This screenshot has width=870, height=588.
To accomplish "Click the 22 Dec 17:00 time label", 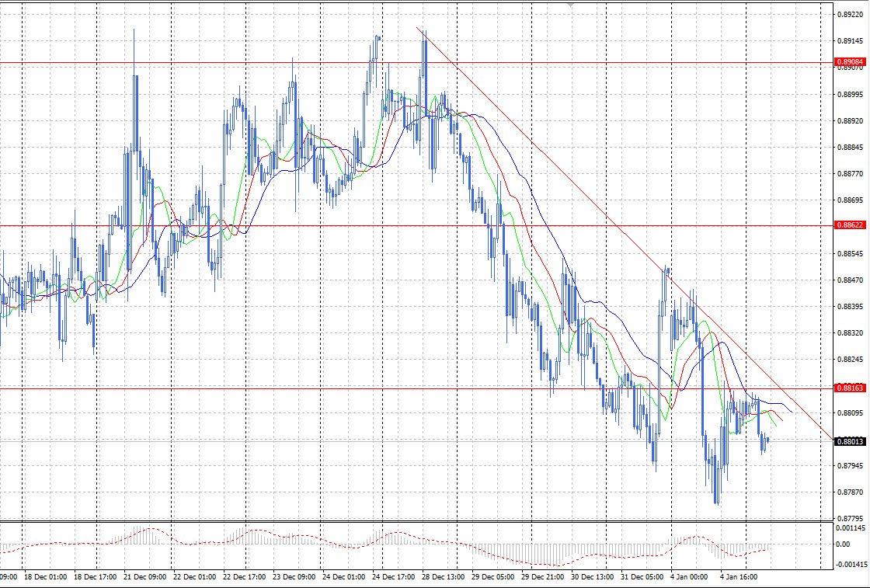I will [x=244, y=577].
